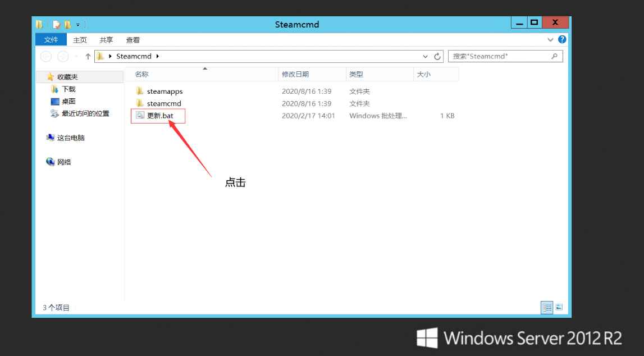
Task: Click the title bar folder system icon
Action: click(x=39, y=25)
